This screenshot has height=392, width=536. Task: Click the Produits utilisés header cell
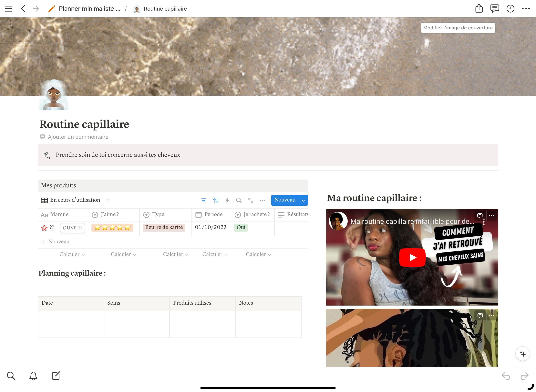click(202, 303)
